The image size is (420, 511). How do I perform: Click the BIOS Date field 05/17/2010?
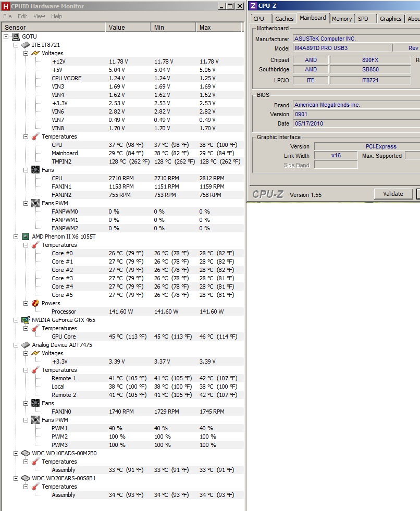(356, 123)
